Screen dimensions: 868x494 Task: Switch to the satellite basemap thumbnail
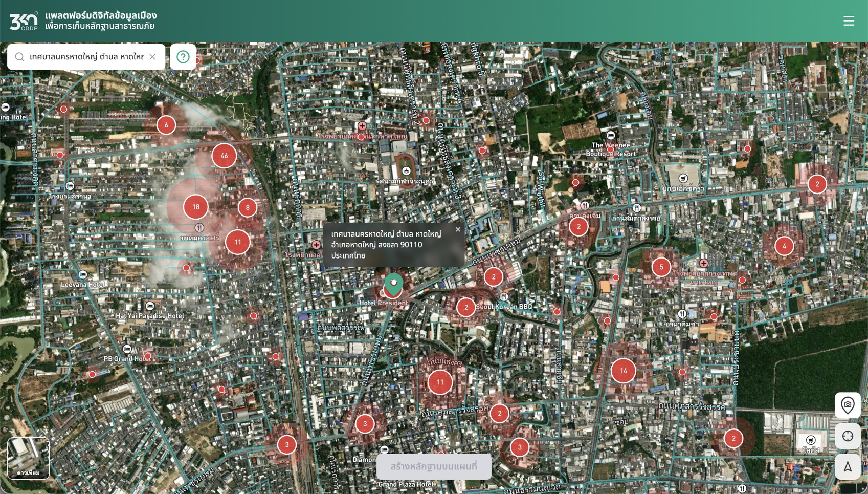(29, 458)
